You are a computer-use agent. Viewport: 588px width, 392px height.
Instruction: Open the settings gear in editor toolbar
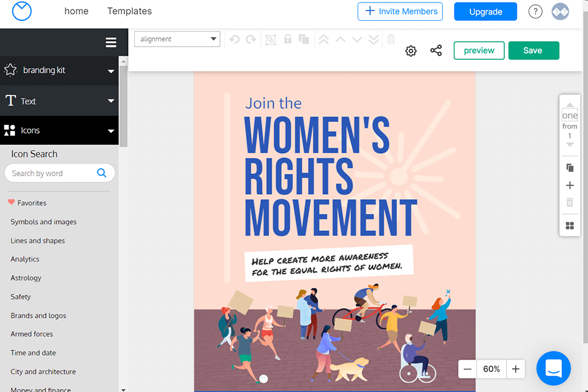tap(411, 51)
